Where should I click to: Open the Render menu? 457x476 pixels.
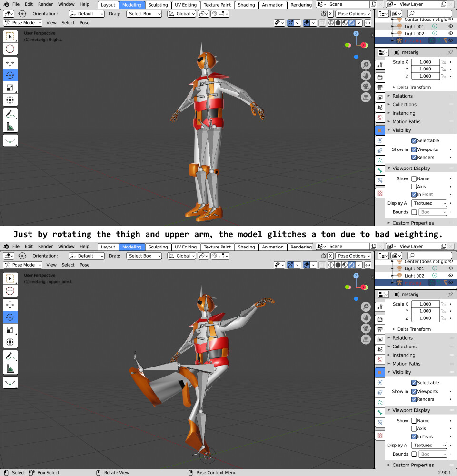[x=45, y=4]
